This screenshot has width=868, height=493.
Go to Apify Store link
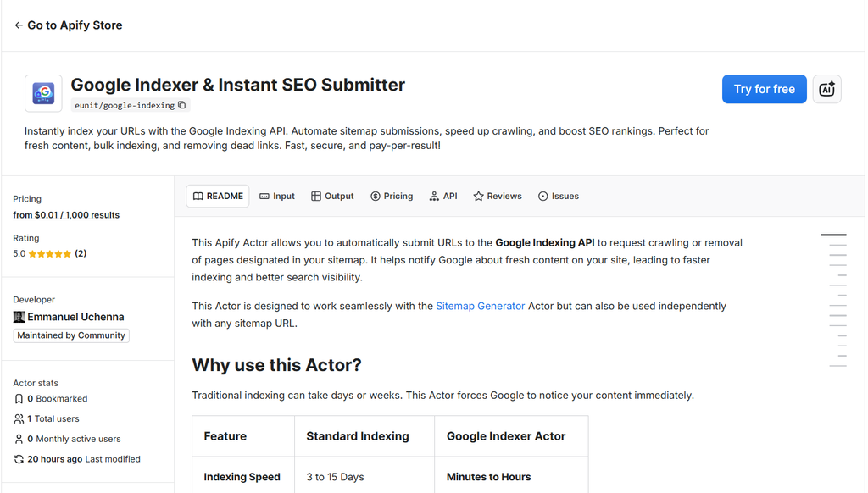pyautogui.click(x=75, y=25)
